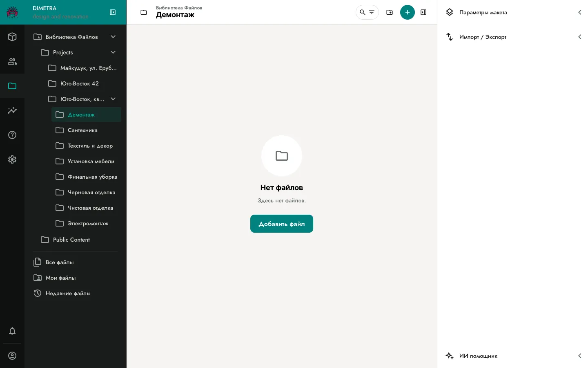This screenshot has height=368, width=588.
Task: Click the starred folder icon of Библиотека Файлов
Action: click(38, 37)
